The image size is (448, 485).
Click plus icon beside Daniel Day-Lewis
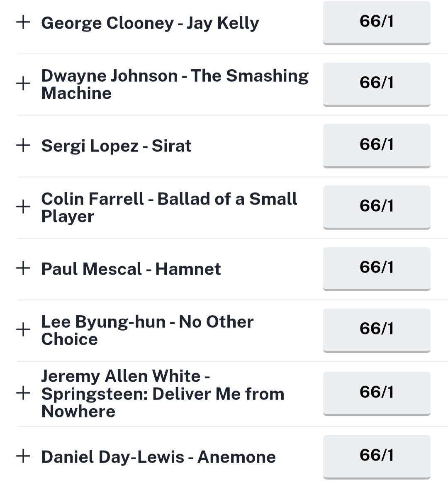point(23,456)
